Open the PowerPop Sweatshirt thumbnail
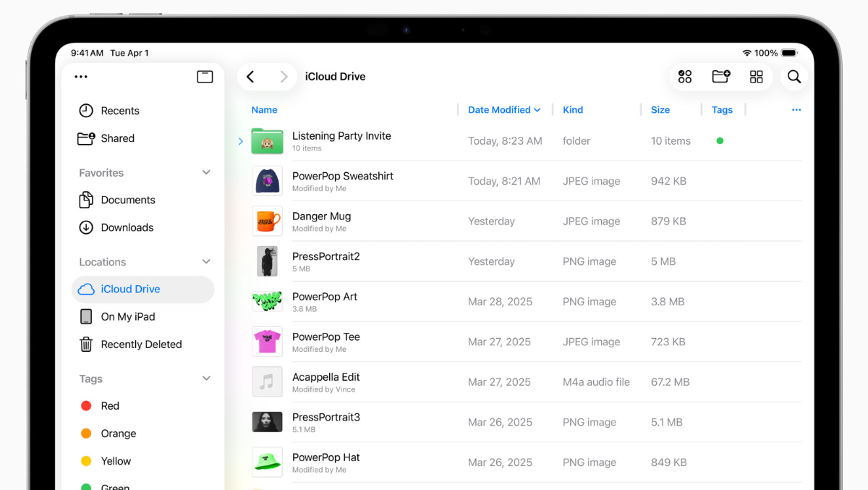868x490 pixels. pos(267,181)
